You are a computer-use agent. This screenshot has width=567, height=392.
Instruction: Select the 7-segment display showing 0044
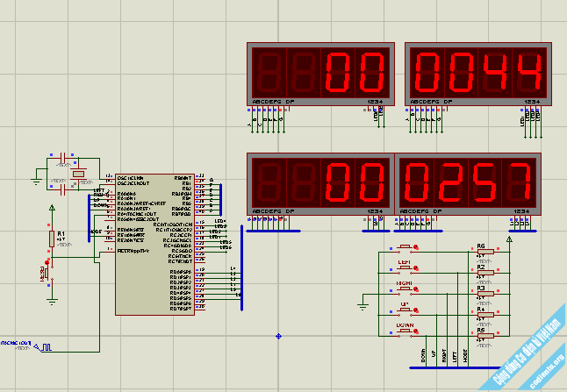pos(478,74)
